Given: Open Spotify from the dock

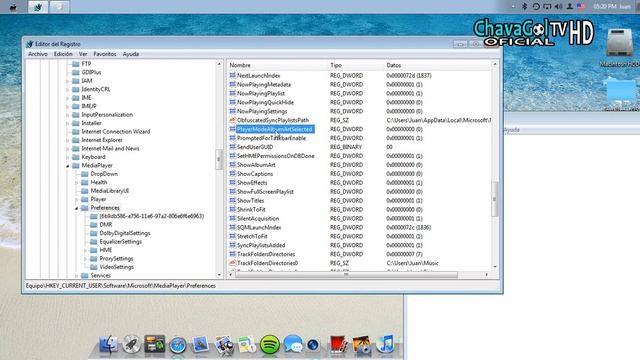Looking at the screenshot, I should [270, 345].
